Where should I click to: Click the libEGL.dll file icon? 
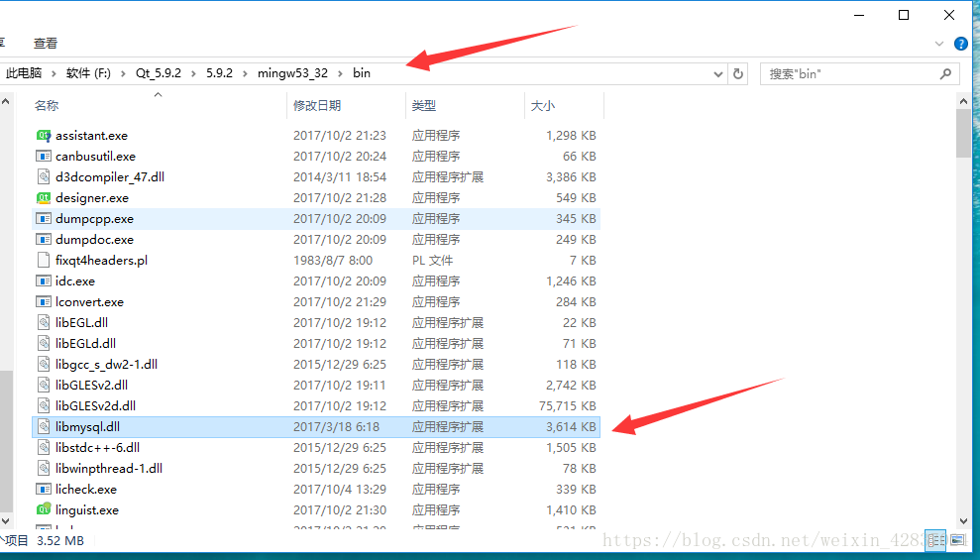click(x=44, y=322)
